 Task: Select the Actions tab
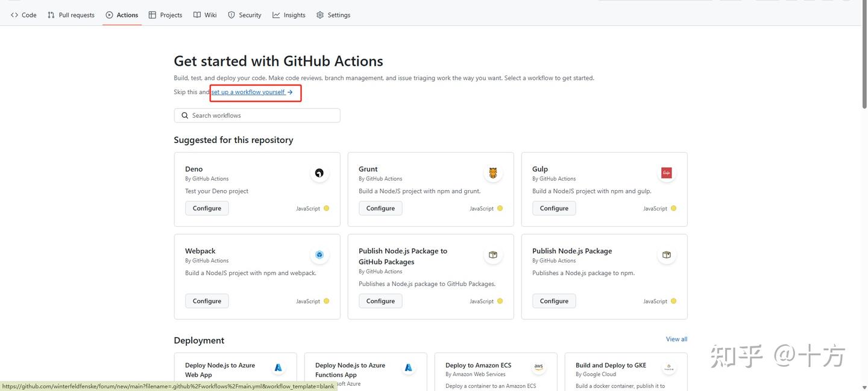(122, 15)
